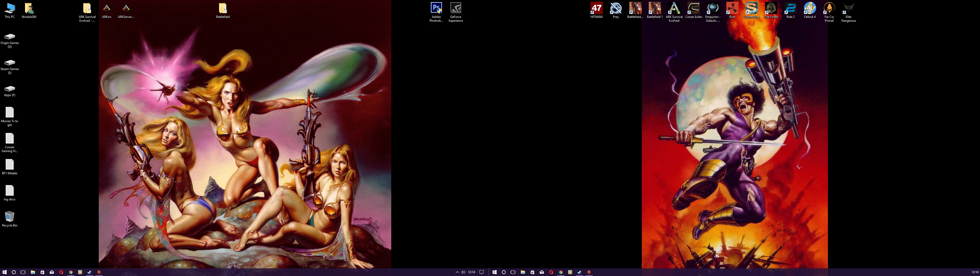Screen dimensions: 980x276
Task: Launch Conan Exiles
Action: coord(693,11)
